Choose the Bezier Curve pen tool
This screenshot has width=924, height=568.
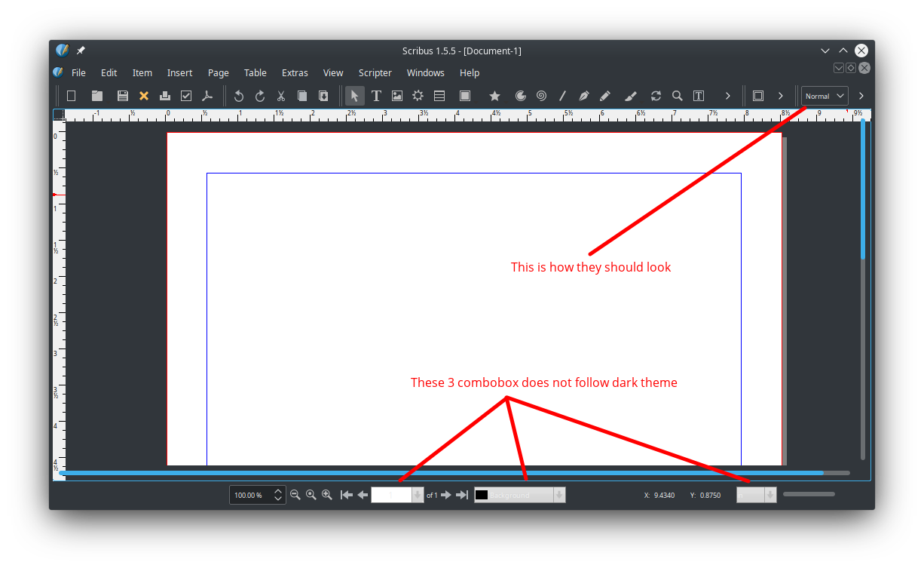(x=583, y=96)
